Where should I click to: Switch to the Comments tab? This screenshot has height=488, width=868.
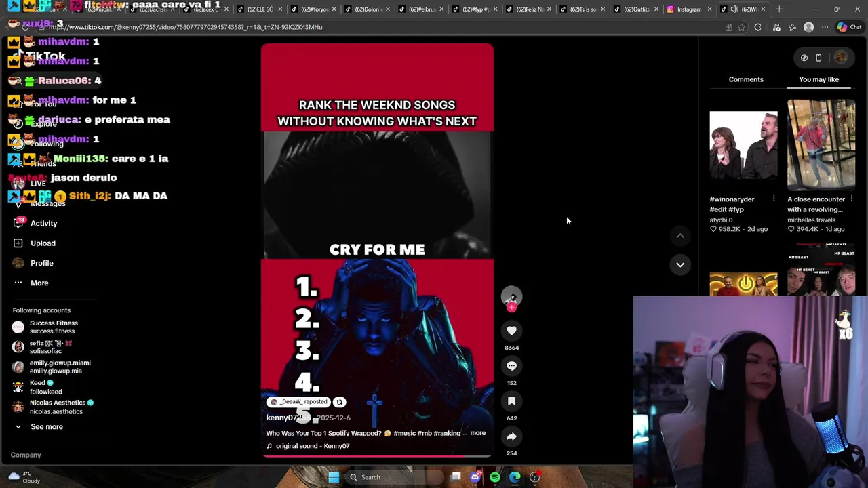tap(746, 79)
